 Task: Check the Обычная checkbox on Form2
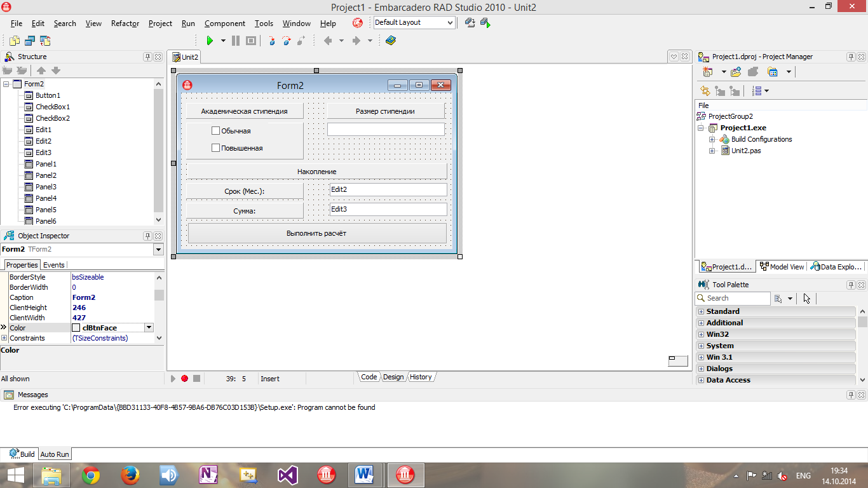point(215,131)
